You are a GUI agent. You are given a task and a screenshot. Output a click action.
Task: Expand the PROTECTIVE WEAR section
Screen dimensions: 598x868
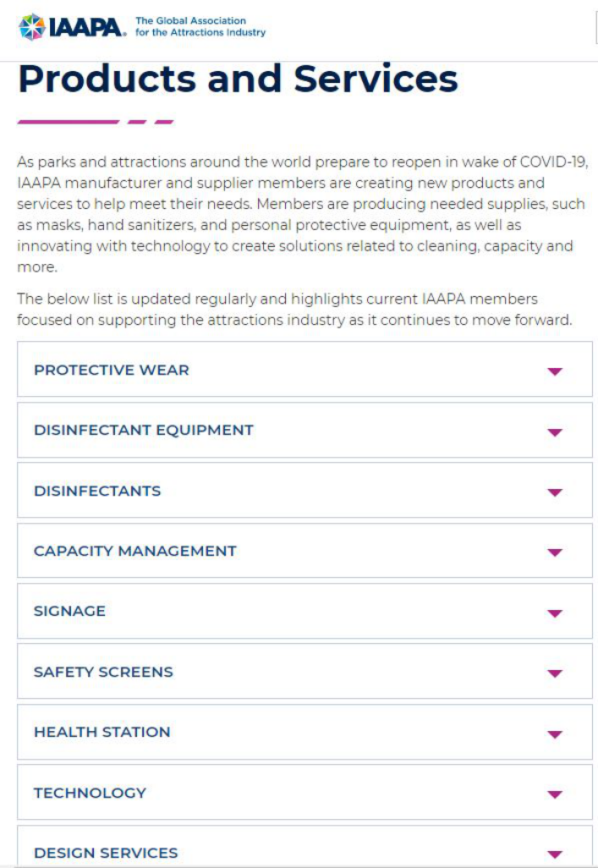click(112, 370)
